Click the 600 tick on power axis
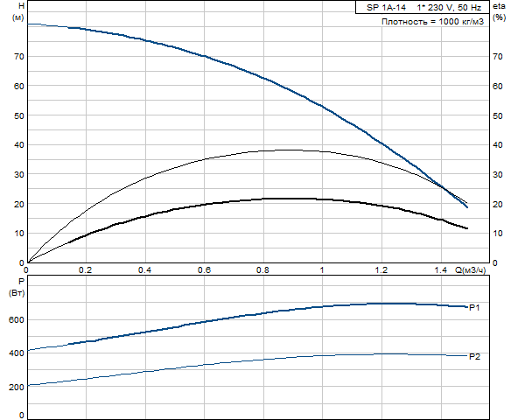Image resolution: width=518 pixels, height=420 pixels. point(17,320)
